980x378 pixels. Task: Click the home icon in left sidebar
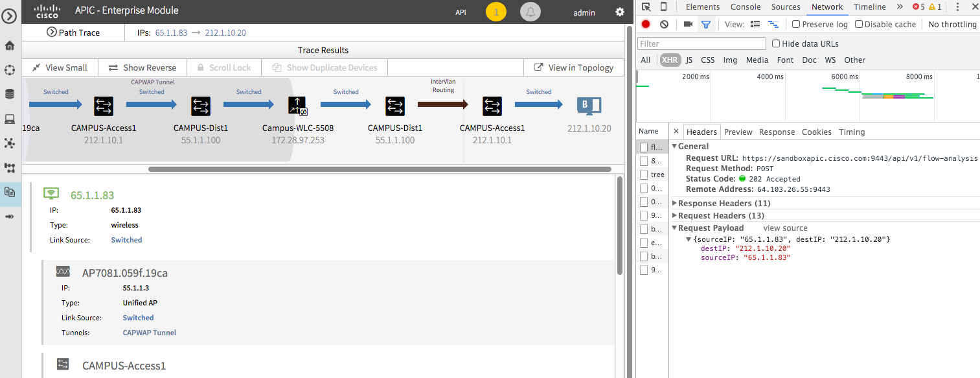pyautogui.click(x=10, y=45)
